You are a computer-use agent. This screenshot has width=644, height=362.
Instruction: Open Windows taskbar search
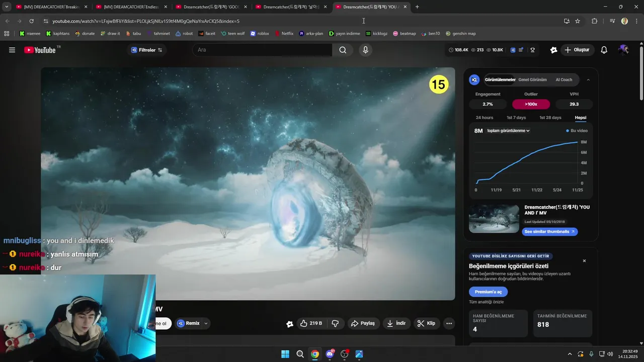click(x=300, y=354)
